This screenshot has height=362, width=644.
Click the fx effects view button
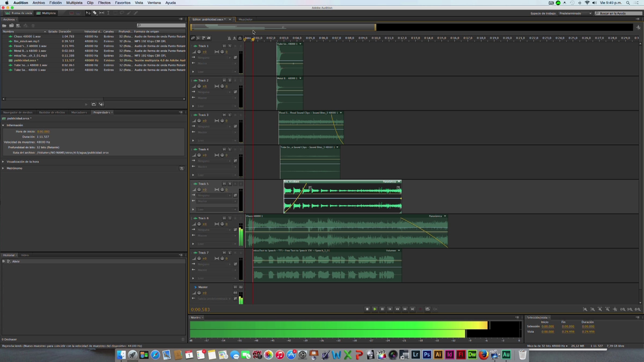click(198, 38)
